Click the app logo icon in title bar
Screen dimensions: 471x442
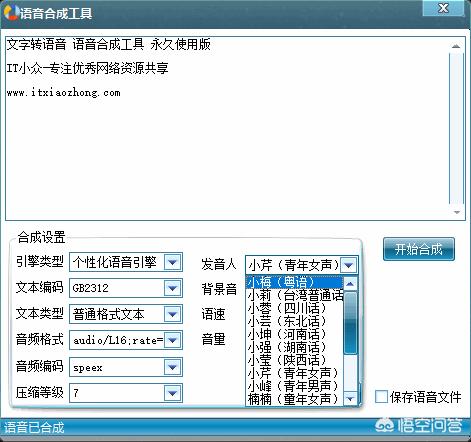tap(10, 13)
